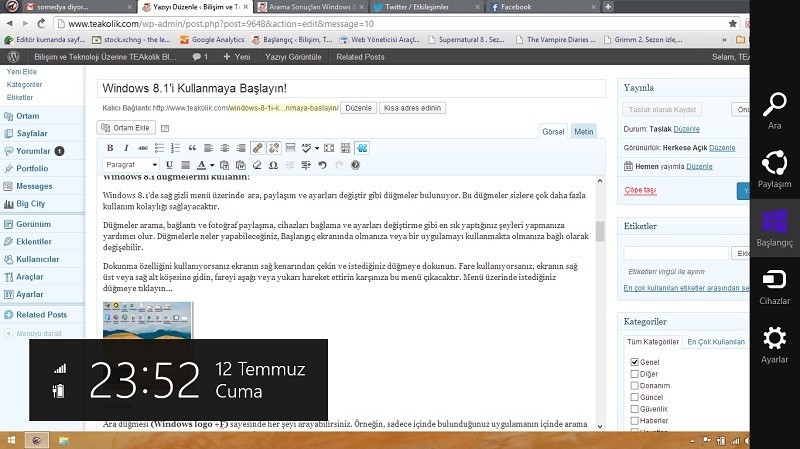Image resolution: width=800 pixels, height=449 pixels.
Task: Toggle bold formatting in the editor
Action: click(x=110, y=148)
